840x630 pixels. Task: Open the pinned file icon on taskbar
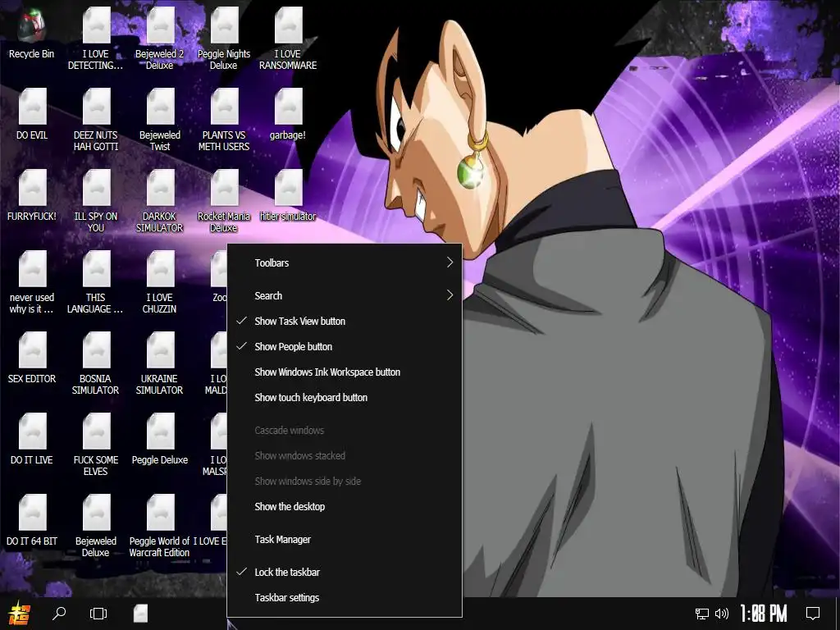(140, 614)
